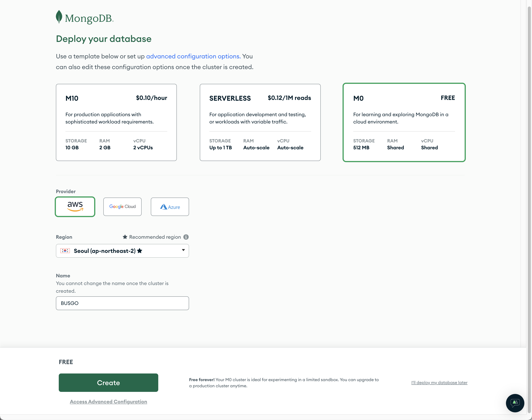Image resolution: width=532 pixels, height=420 pixels.
Task: Click I'll deploy my database later
Action: tap(439, 382)
